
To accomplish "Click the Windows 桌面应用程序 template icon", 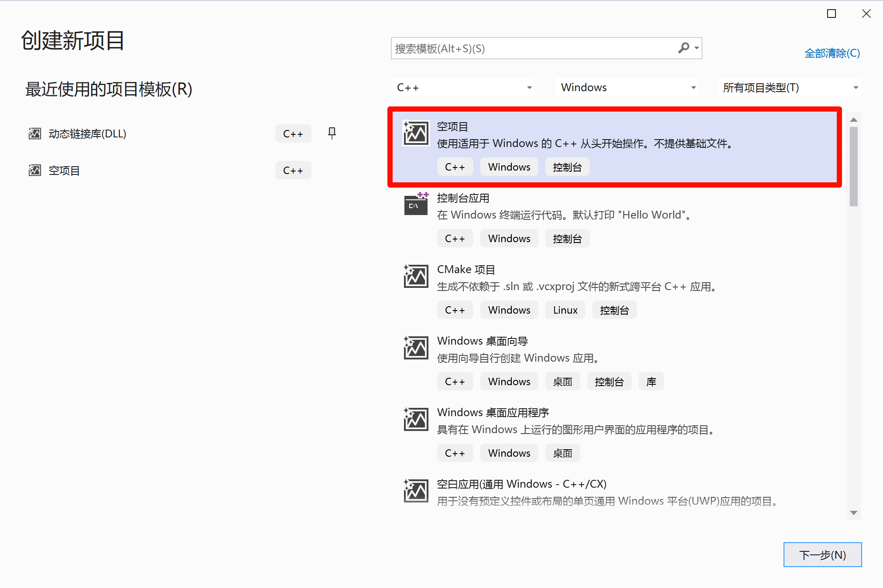I will coord(415,419).
